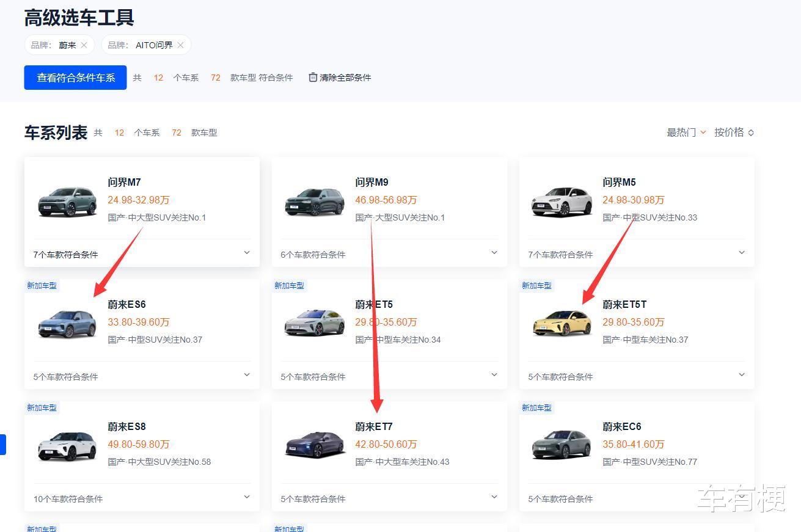
Task: Open the 蔚来EC6 title link
Action: tap(622, 426)
